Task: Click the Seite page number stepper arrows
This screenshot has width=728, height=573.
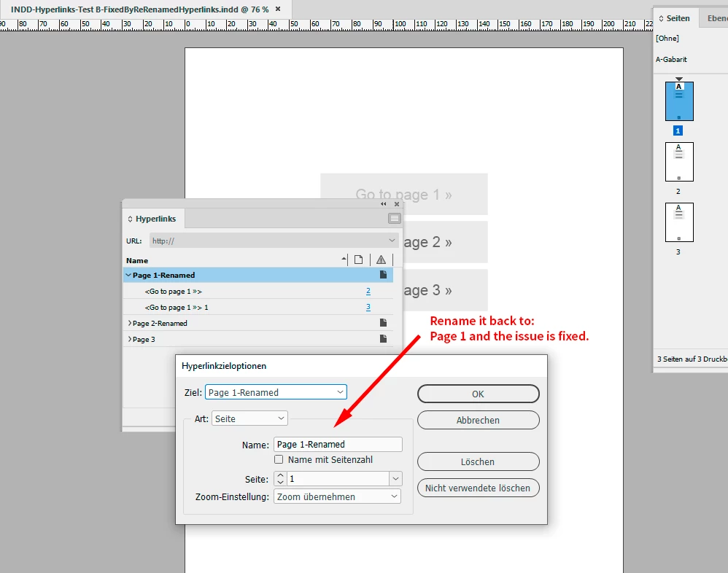Action: pyautogui.click(x=280, y=479)
